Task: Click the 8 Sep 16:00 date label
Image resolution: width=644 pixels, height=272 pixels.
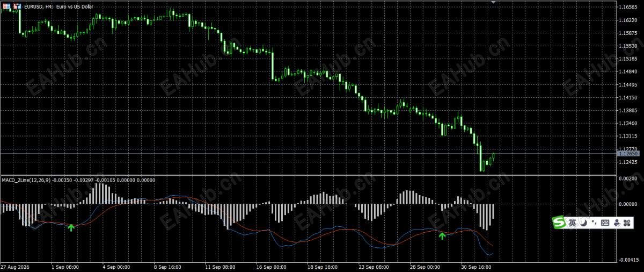Action: pos(167,267)
